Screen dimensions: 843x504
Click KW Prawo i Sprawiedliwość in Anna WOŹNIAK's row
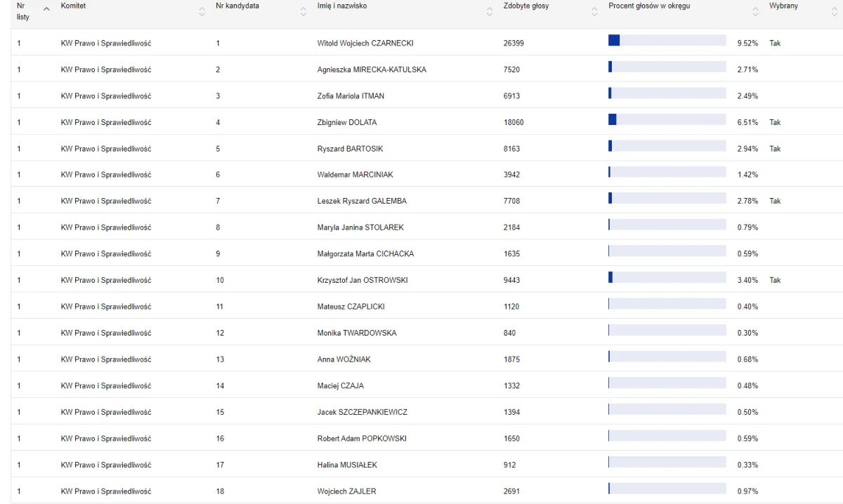click(x=106, y=359)
